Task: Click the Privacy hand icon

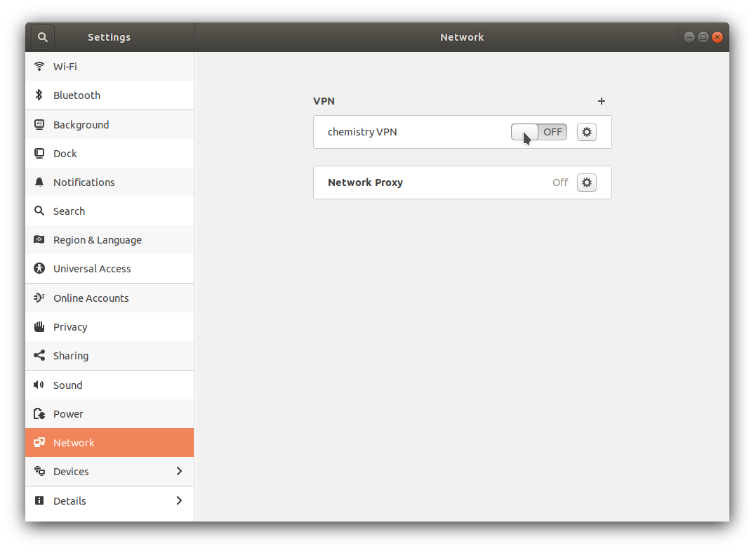Action: tap(39, 327)
